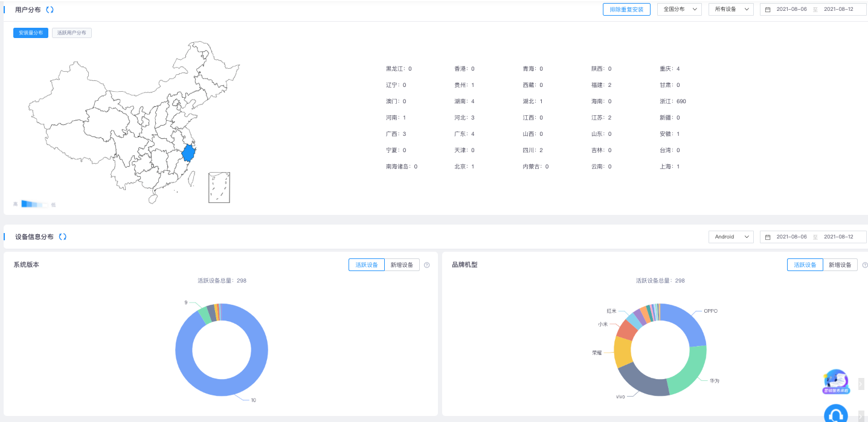Open the headset customer service icon
868x422 pixels.
(x=836, y=414)
